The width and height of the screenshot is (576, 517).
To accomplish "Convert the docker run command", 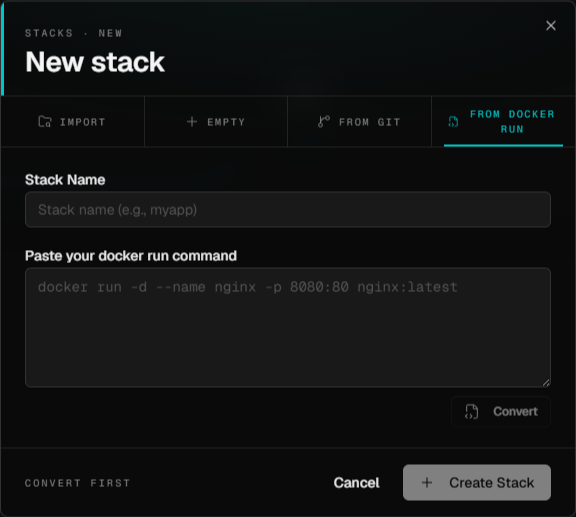I will click(501, 412).
